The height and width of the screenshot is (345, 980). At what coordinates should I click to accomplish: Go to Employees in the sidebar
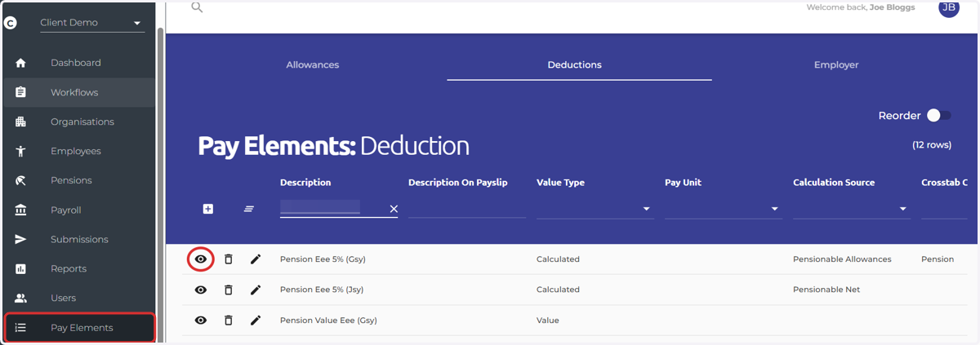[76, 151]
